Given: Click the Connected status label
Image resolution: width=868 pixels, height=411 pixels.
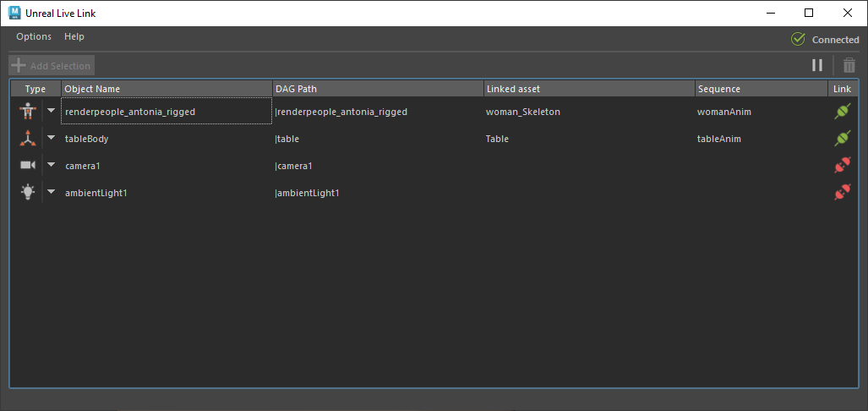Looking at the screenshot, I should 835,40.
